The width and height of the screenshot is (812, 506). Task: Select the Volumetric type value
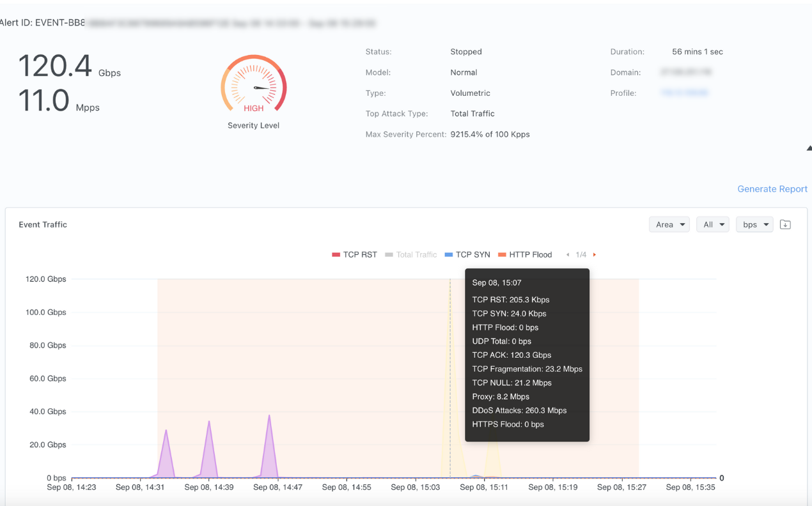point(470,93)
